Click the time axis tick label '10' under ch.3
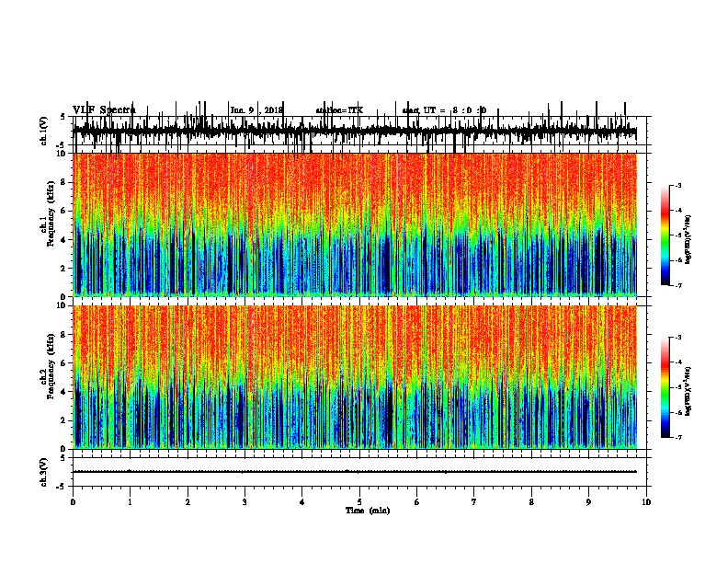This screenshot has height=563, width=728. [646, 501]
